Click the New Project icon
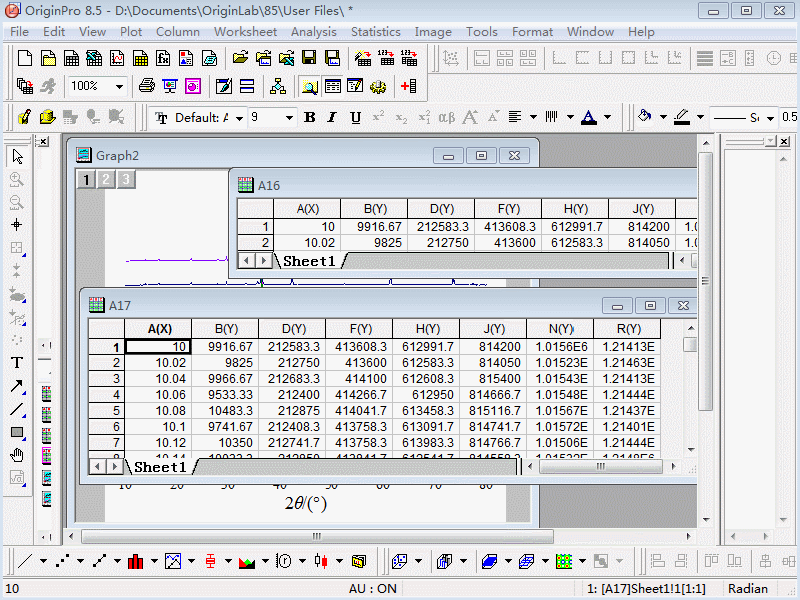The width and height of the screenshot is (800, 600). point(25,58)
